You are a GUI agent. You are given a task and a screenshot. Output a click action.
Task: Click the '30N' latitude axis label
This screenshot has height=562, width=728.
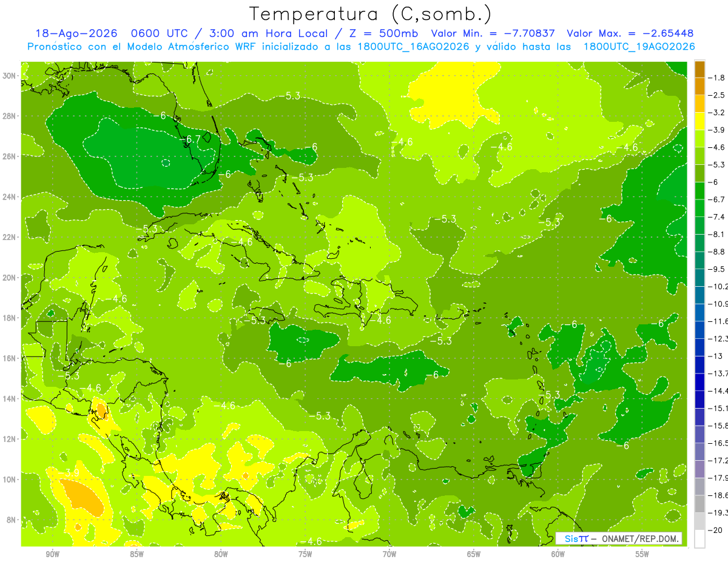pyautogui.click(x=10, y=76)
